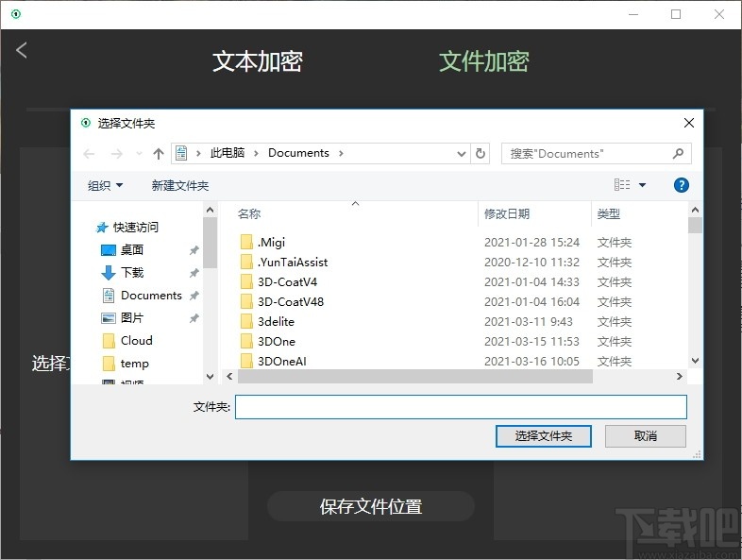Click the horizontal scrollbar thumb

(x=415, y=377)
